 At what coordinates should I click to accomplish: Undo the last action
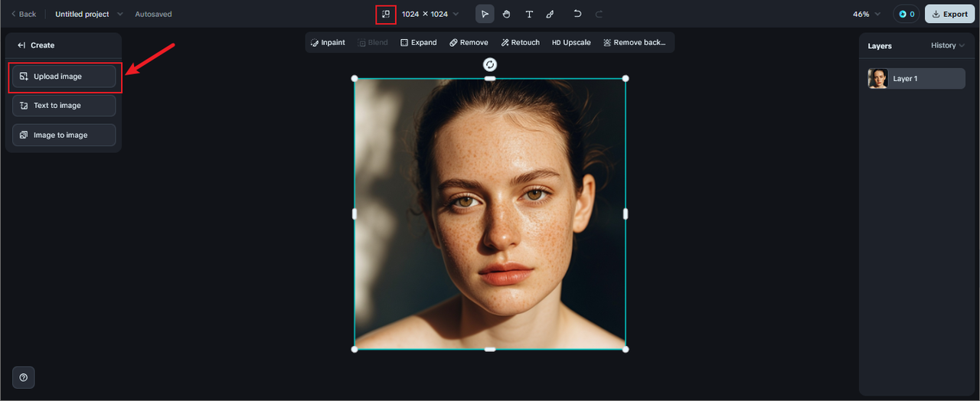[577, 14]
